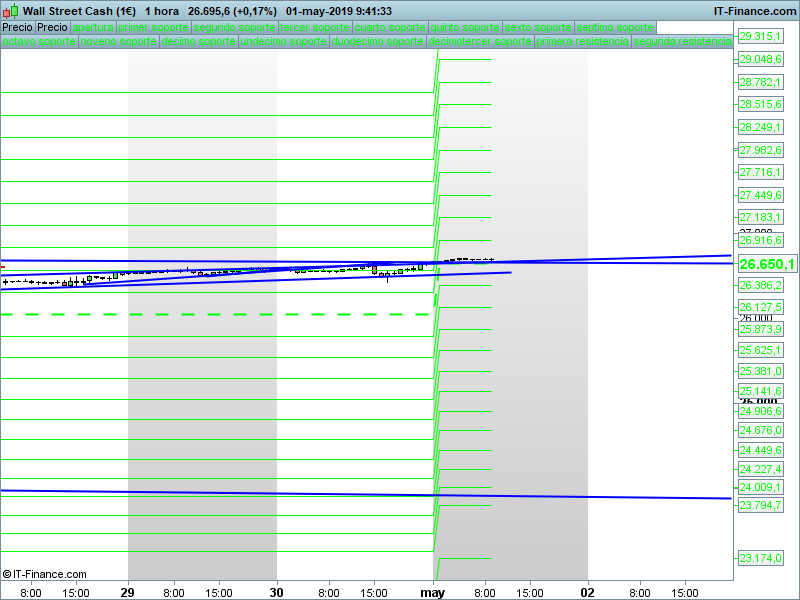Click the primera resistencia label
This screenshot has height=600, width=800.
click(x=583, y=41)
